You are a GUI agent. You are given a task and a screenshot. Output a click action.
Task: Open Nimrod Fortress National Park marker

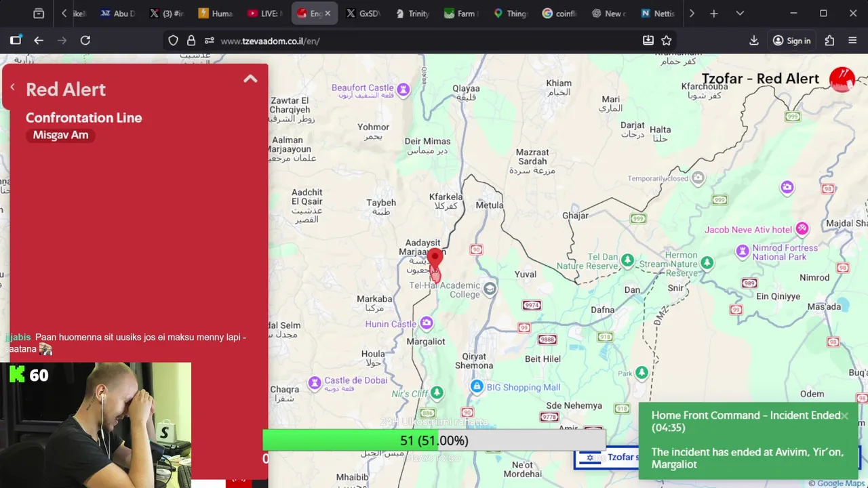[x=743, y=252]
